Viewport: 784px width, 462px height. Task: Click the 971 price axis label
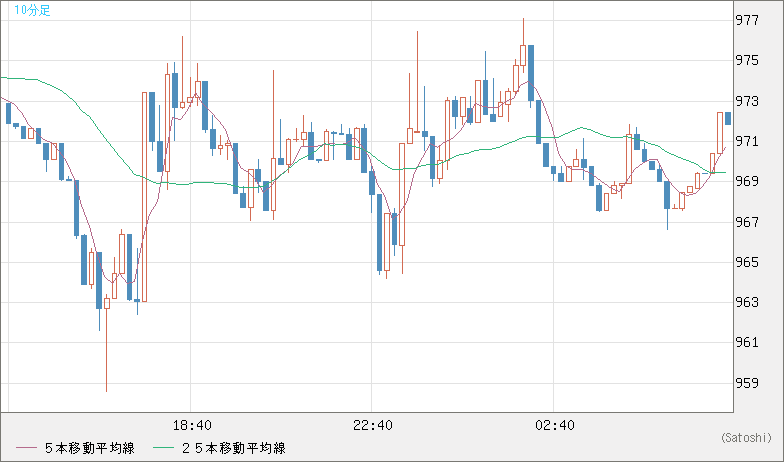[747, 142]
